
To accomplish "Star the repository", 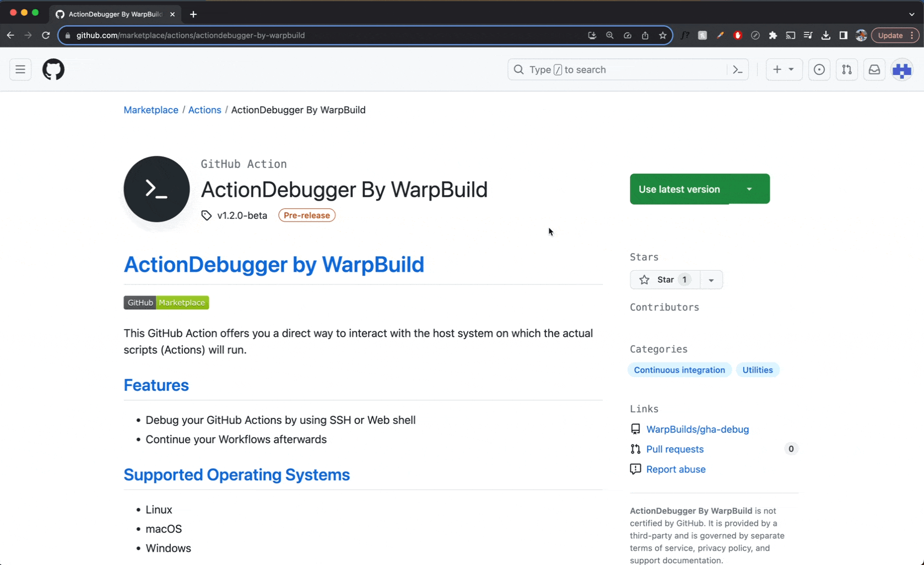I will point(664,279).
